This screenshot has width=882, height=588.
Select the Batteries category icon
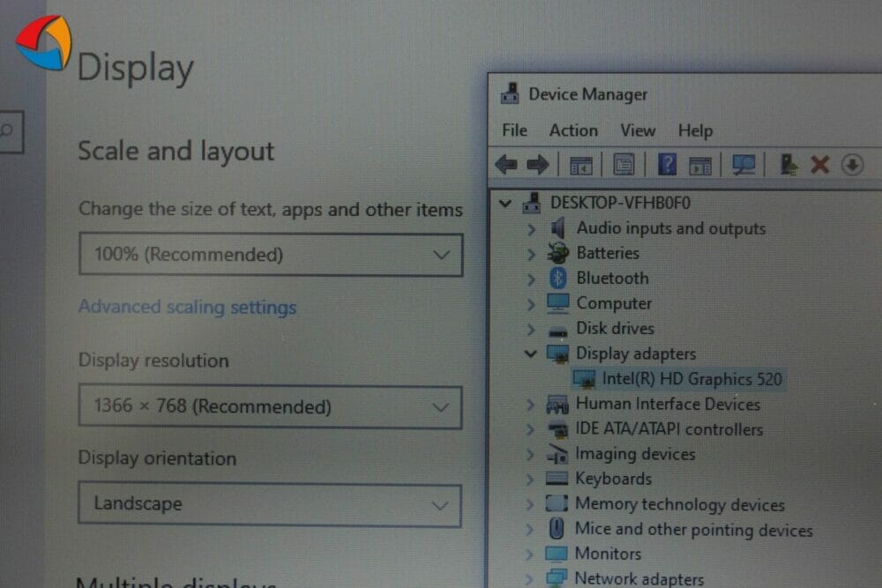pyautogui.click(x=558, y=253)
